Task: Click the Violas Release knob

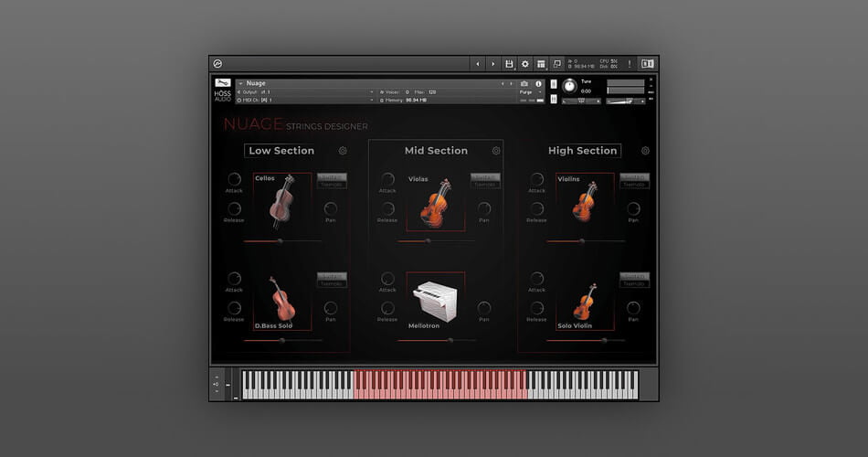Action: (387, 208)
